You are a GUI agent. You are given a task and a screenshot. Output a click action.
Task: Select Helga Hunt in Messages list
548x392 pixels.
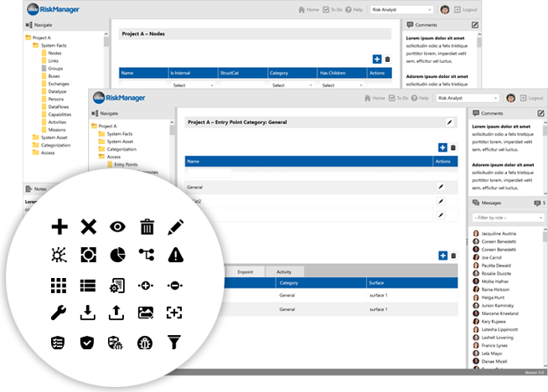[x=493, y=297]
